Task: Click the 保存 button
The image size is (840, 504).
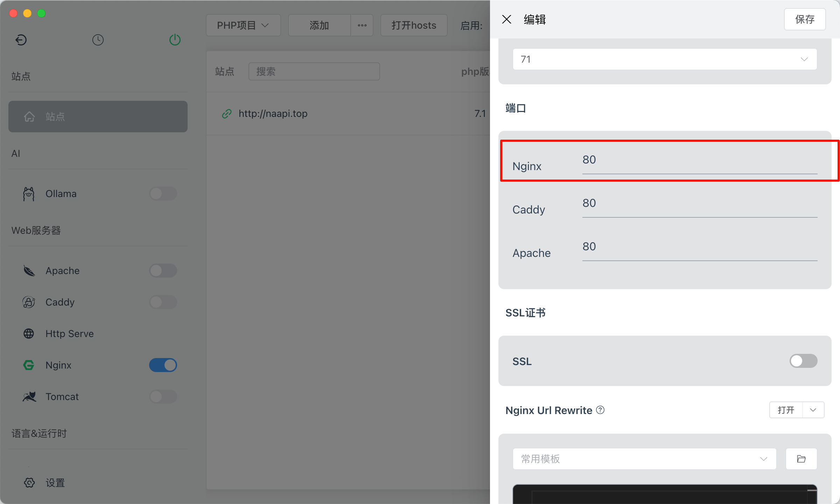Action: (x=805, y=19)
